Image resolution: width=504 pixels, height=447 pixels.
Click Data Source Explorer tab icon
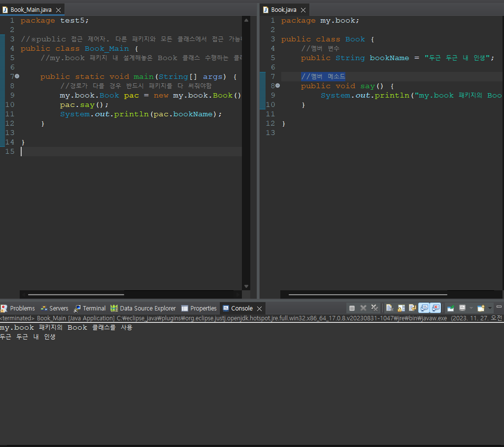114,309
